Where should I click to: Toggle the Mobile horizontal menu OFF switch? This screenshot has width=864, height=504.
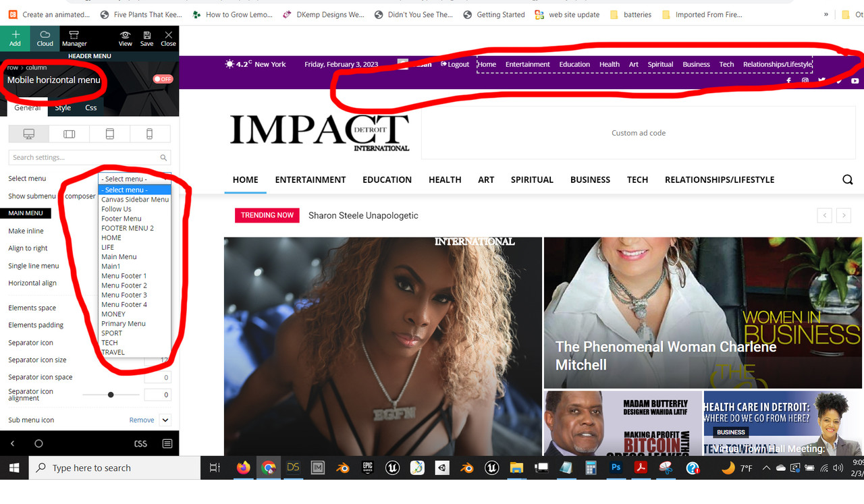pos(163,79)
